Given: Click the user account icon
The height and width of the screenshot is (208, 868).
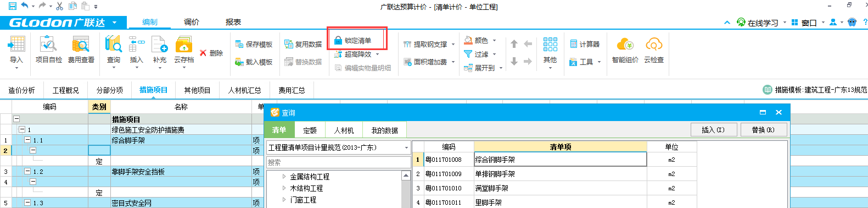Looking at the screenshot, I should point(833,22).
